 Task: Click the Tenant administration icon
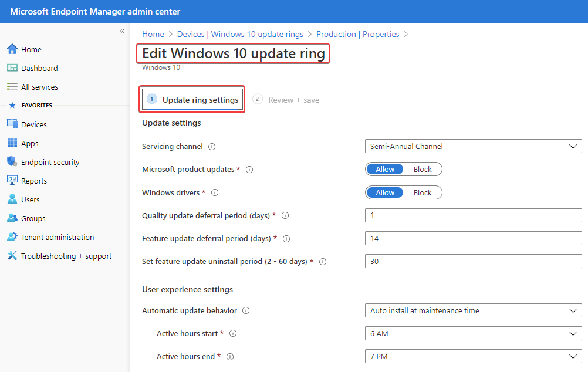[12, 236]
